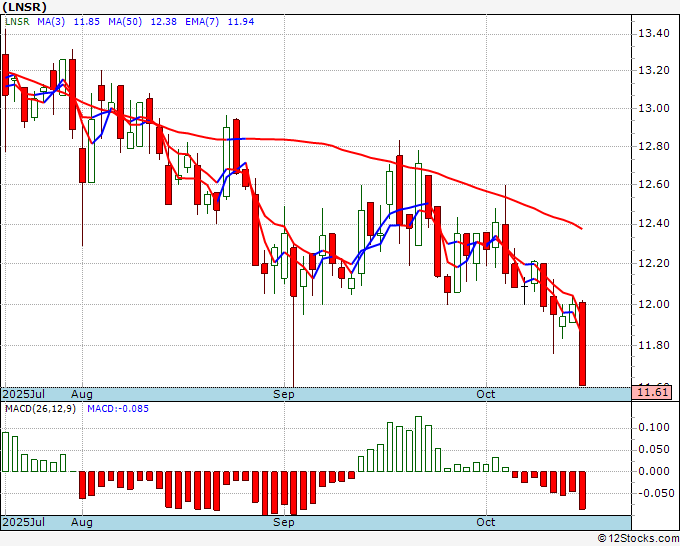
Task: Open the 12Stocks.com copyright link
Action: click(x=638, y=539)
